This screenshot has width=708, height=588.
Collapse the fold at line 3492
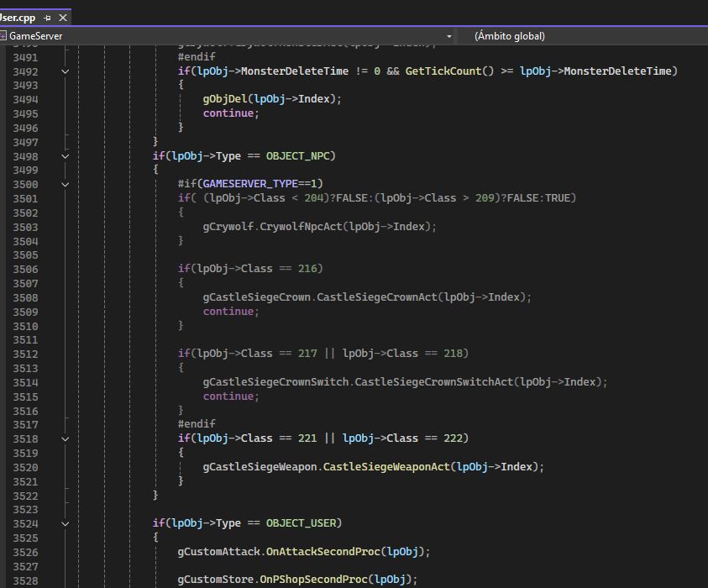[x=65, y=71]
